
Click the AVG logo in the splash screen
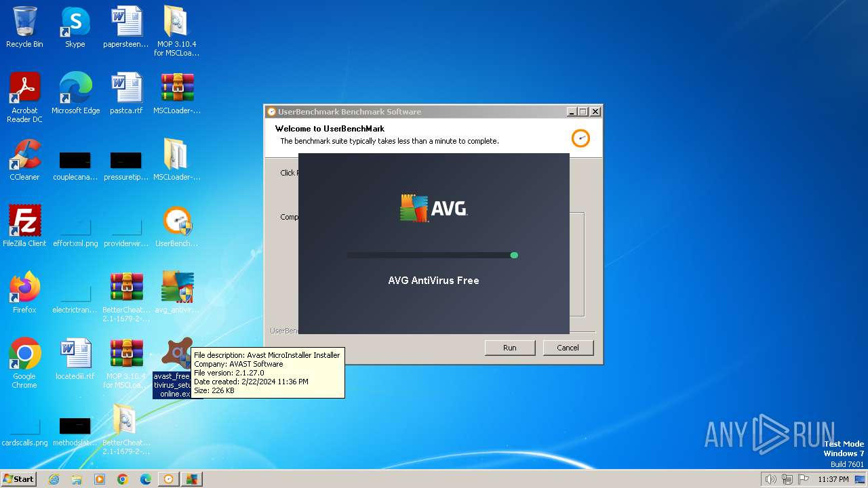tap(434, 208)
